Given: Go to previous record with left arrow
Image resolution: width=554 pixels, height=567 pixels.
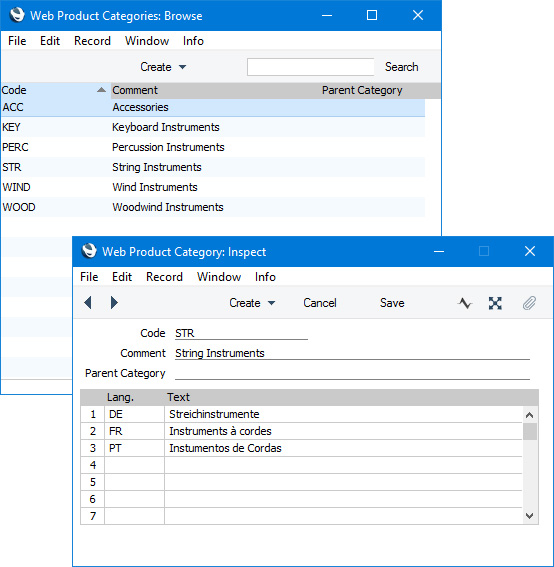Looking at the screenshot, I should point(88,302).
